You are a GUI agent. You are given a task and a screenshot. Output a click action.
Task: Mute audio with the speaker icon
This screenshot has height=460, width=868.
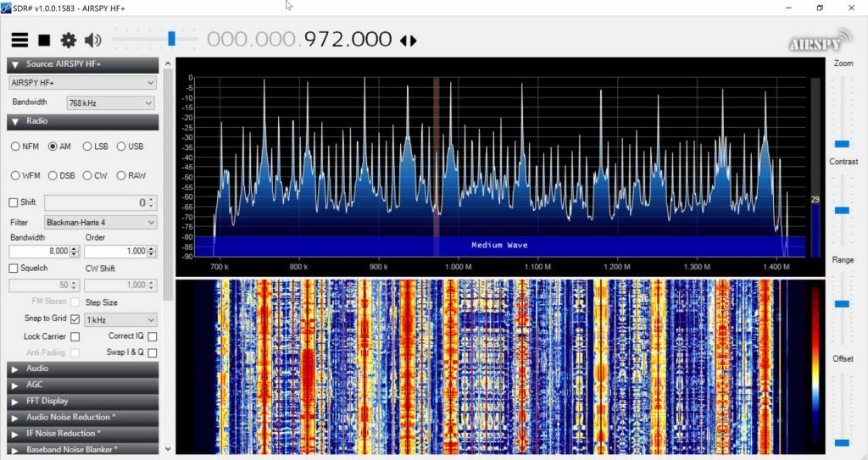point(92,40)
